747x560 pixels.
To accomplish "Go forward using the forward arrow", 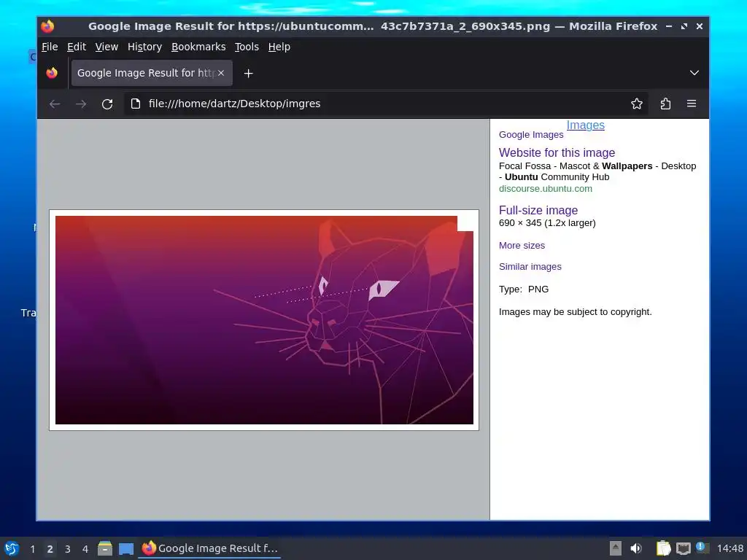I will (x=81, y=104).
